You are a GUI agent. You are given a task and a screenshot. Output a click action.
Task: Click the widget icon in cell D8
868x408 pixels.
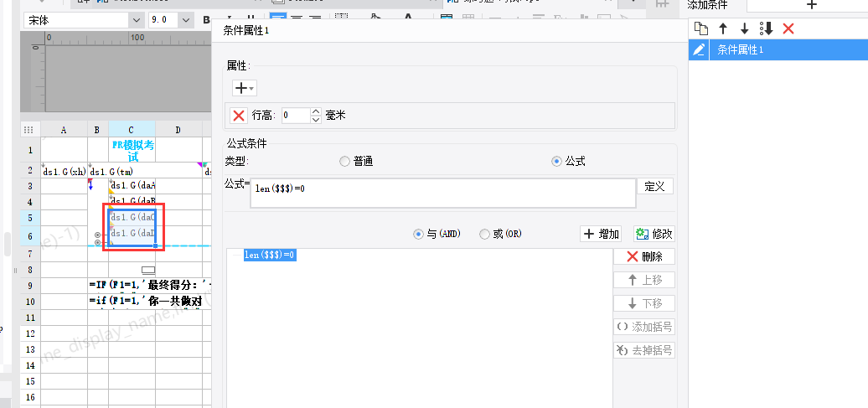click(147, 270)
